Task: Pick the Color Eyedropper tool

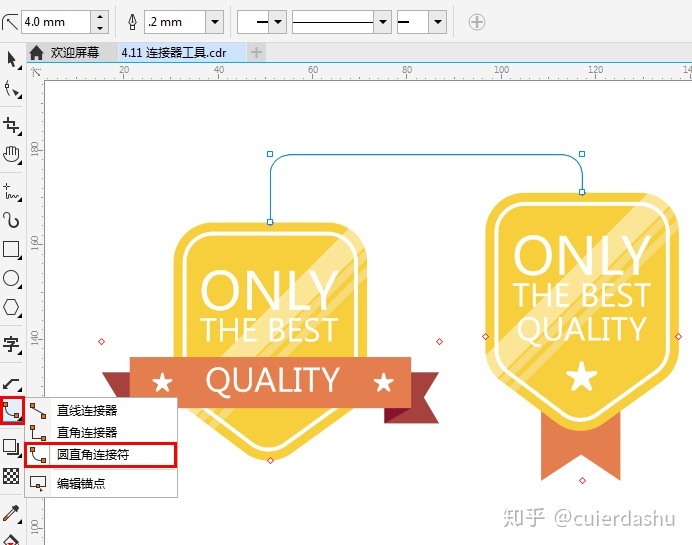Action: 12,513
